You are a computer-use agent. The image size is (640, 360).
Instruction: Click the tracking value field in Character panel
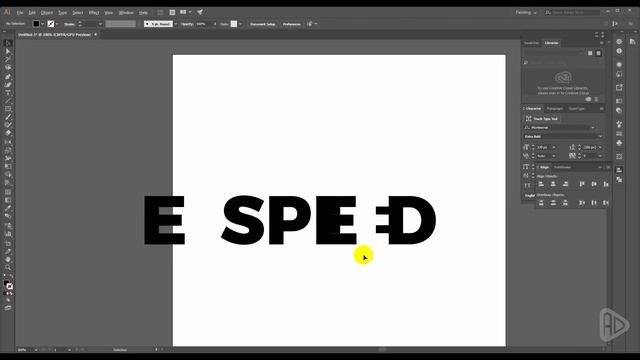(x=591, y=156)
